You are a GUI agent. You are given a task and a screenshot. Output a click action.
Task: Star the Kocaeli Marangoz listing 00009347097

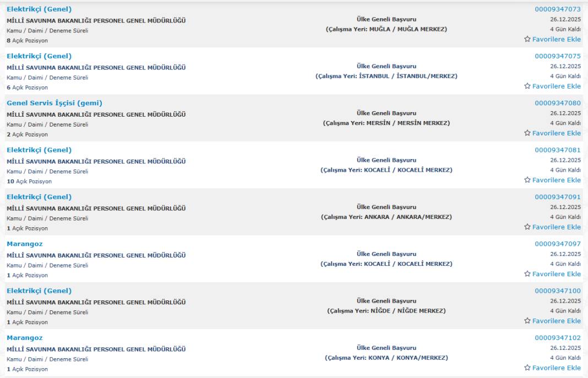(x=527, y=274)
